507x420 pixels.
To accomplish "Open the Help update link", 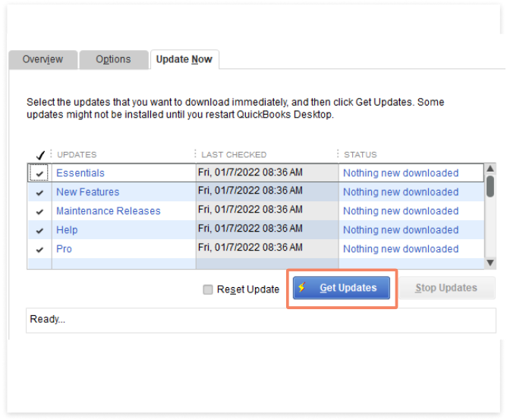I will pyautogui.click(x=67, y=230).
